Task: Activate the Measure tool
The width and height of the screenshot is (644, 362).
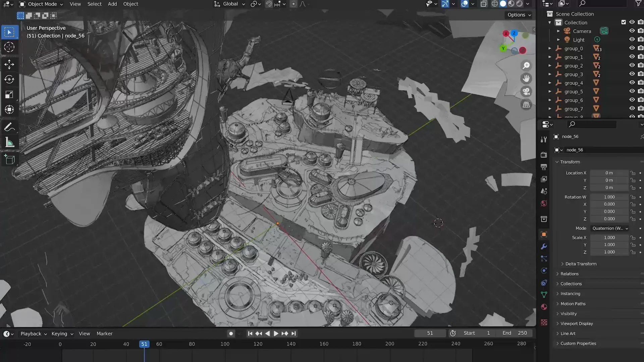Action: tap(9, 143)
